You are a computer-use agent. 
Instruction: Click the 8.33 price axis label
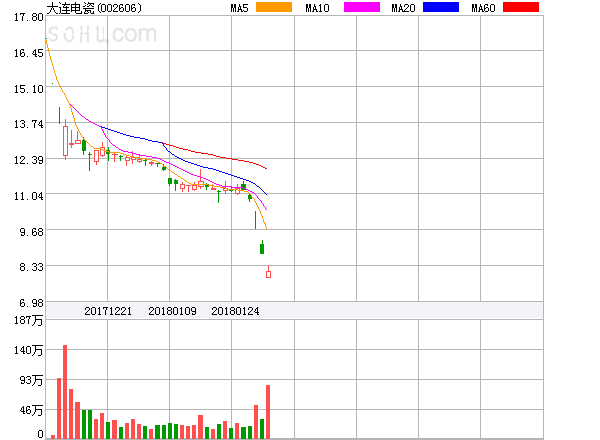tap(32, 267)
